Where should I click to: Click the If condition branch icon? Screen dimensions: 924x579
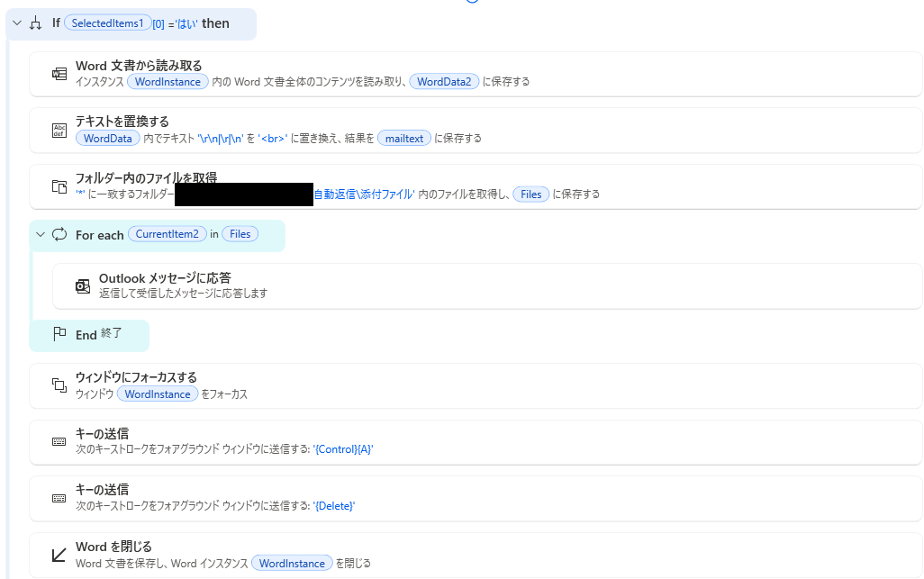(36, 23)
